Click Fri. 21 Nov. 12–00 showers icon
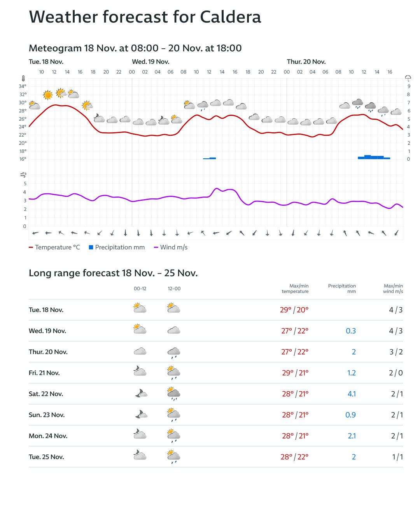 [174, 373]
